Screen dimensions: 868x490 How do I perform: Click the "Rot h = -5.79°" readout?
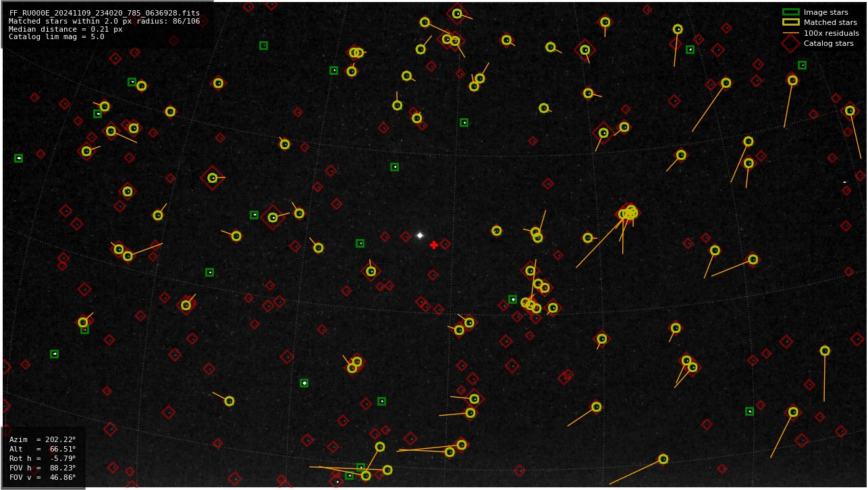43,458
